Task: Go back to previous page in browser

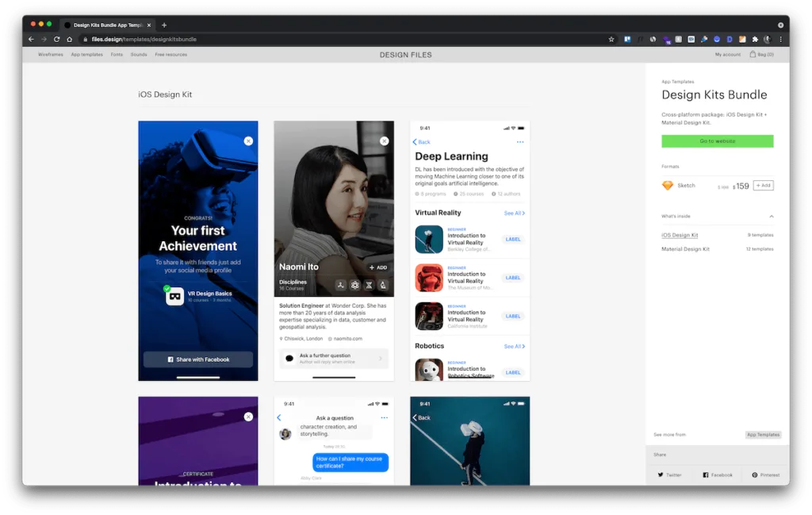Action: click(x=31, y=40)
